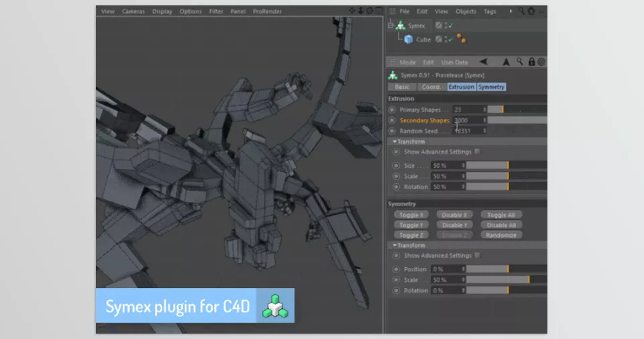
Task: Click the Toggle Z button
Action: 411,236
